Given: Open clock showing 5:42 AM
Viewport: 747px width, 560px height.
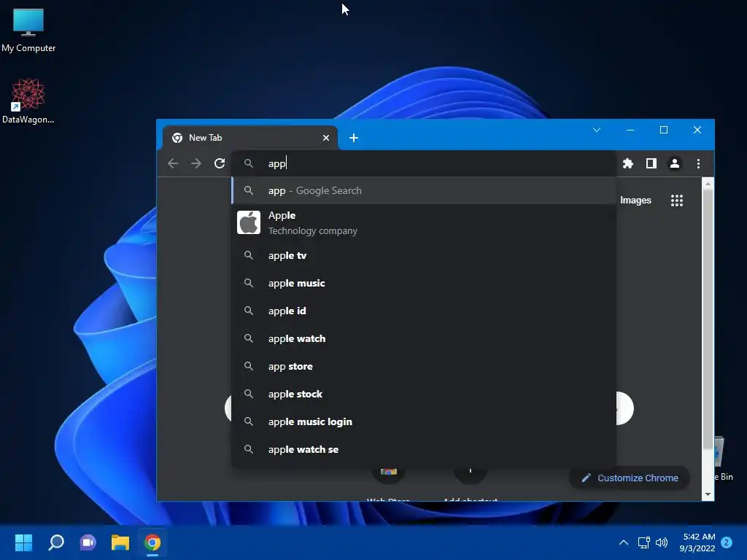Looking at the screenshot, I should (697, 542).
